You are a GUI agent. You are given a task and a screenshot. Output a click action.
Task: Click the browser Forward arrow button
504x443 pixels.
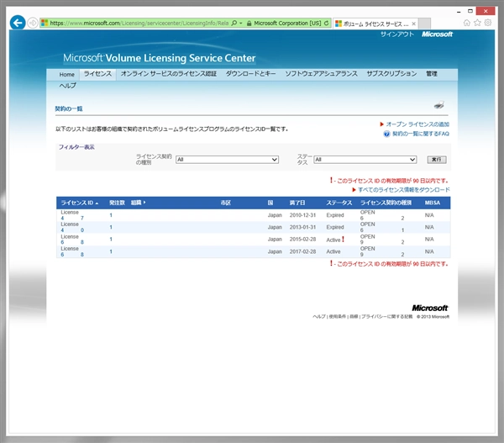(x=33, y=24)
